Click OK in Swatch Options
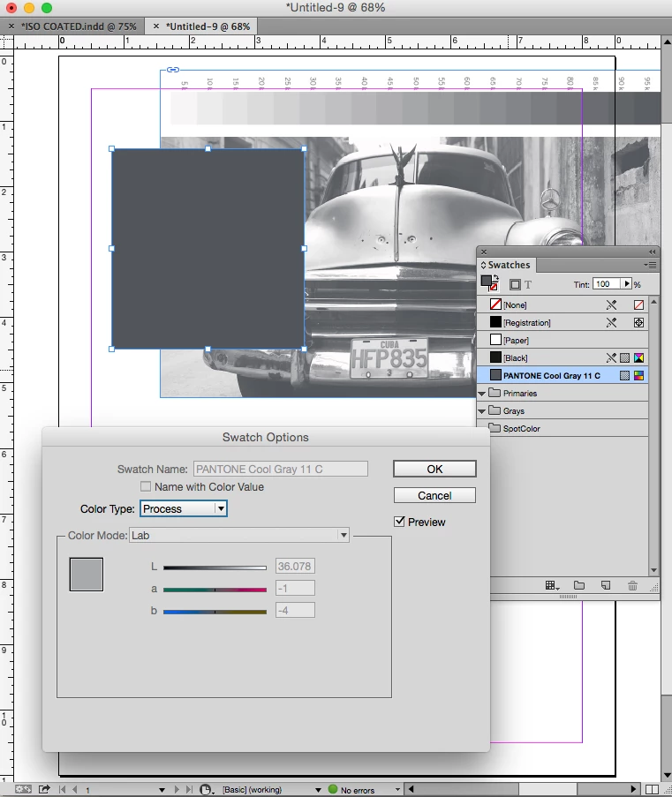672x797 pixels. (434, 469)
